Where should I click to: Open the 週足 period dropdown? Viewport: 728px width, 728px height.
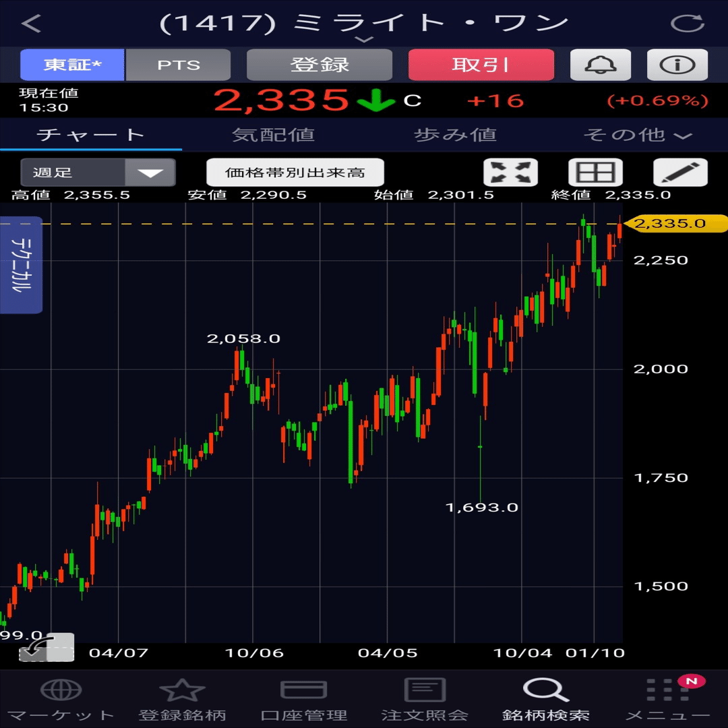(x=98, y=173)
